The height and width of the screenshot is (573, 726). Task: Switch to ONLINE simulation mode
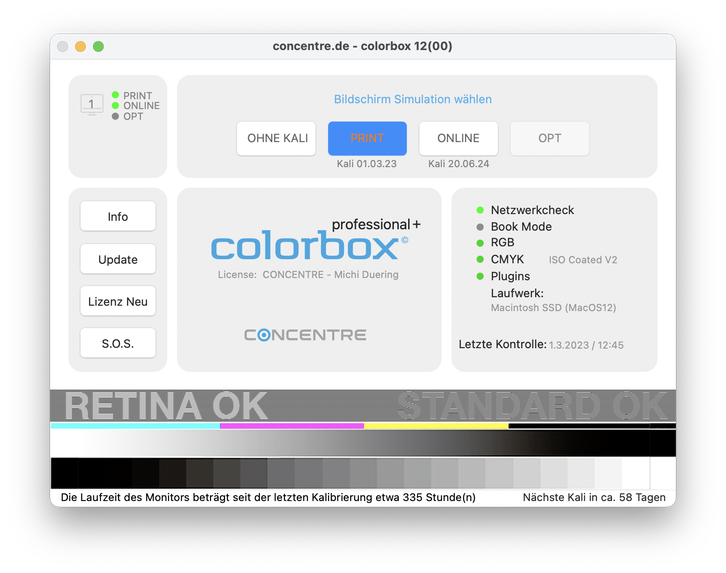[x=458, y=138]
